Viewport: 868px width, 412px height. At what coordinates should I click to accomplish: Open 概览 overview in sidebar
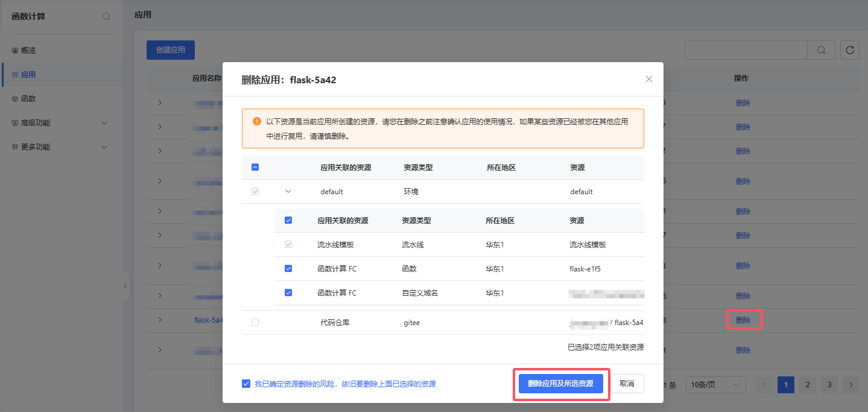click(x=28, y=51)
